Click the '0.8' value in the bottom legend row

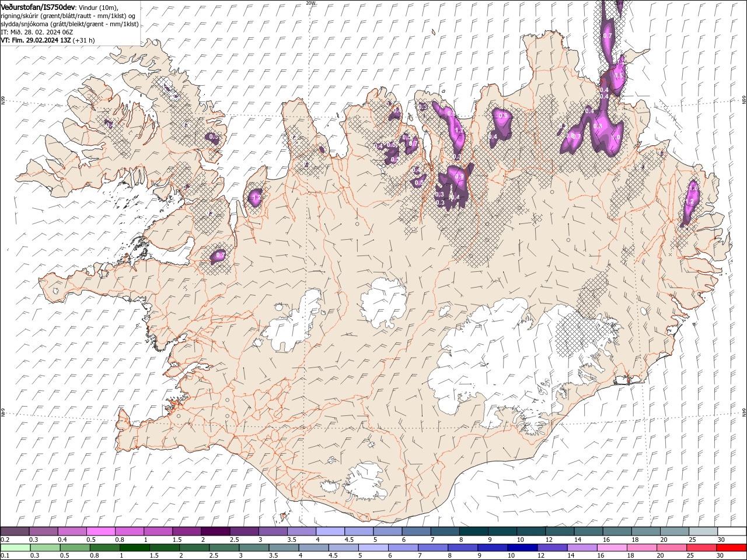pos(95,556)
